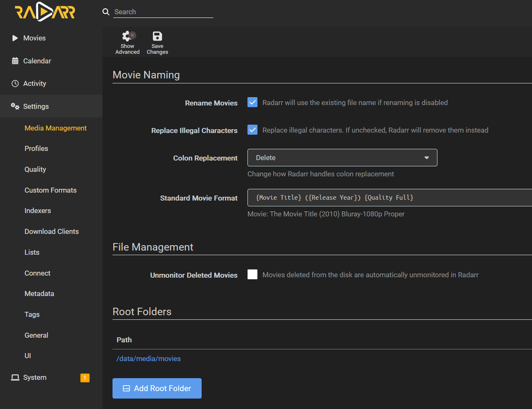Image resolution: width=532 pixels, height=409 pixels.
Task: Open Download Clients settings
Action: coord(52,231)
